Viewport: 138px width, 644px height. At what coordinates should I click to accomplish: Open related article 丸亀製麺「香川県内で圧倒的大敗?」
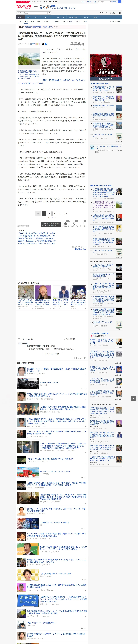[x=35, y=238]
